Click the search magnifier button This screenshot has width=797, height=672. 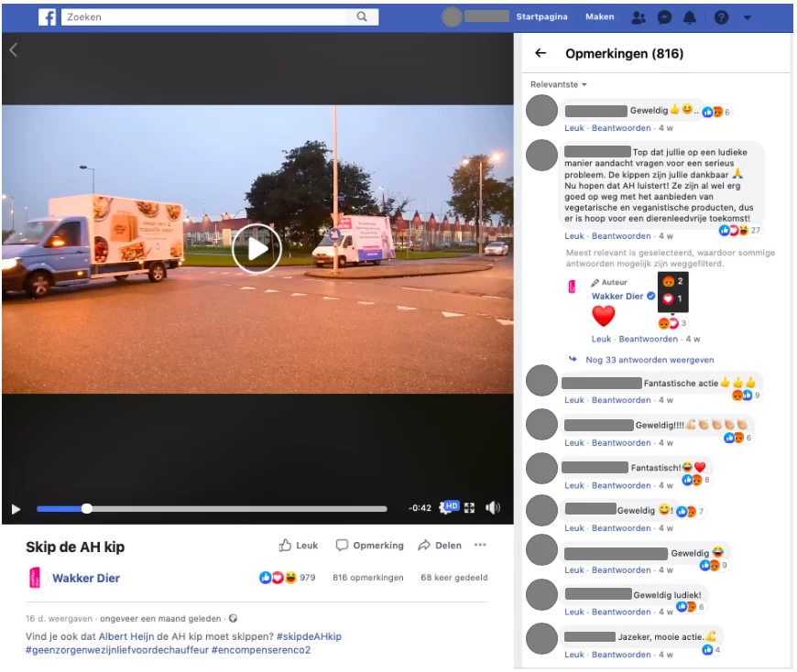(x=363, y=16)
